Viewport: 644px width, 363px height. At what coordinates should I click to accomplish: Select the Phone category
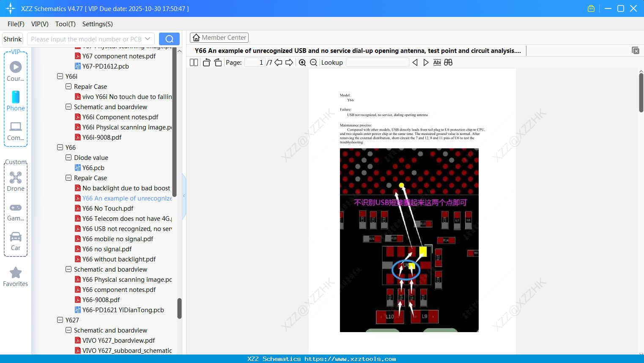coord(16,101)
